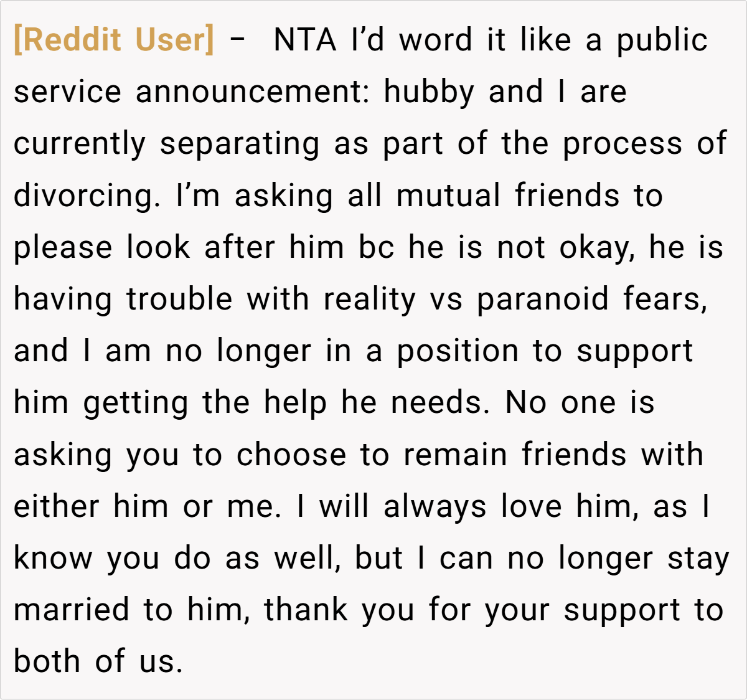Click the word "process" in the text
747x700 pixels.
[622, 144]
